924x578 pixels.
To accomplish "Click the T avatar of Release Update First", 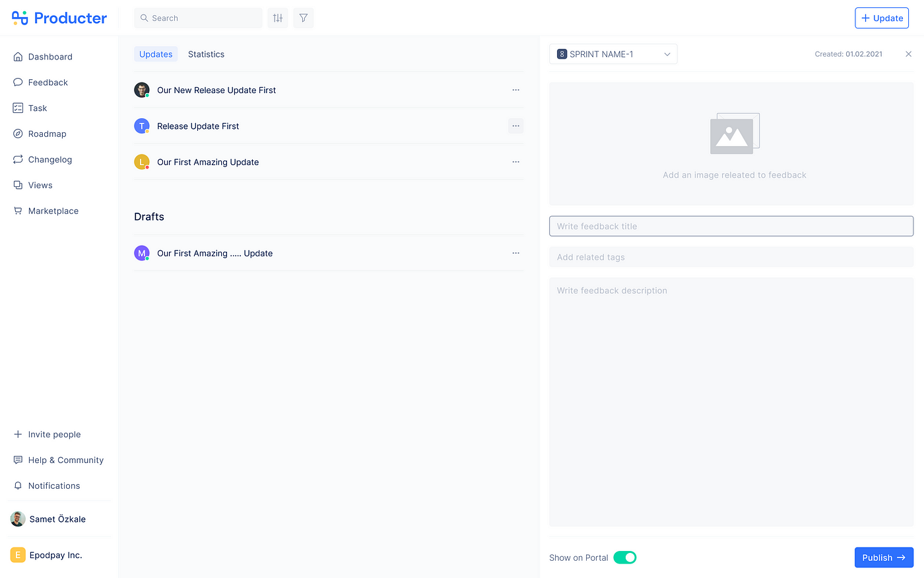I will point(142,126).
